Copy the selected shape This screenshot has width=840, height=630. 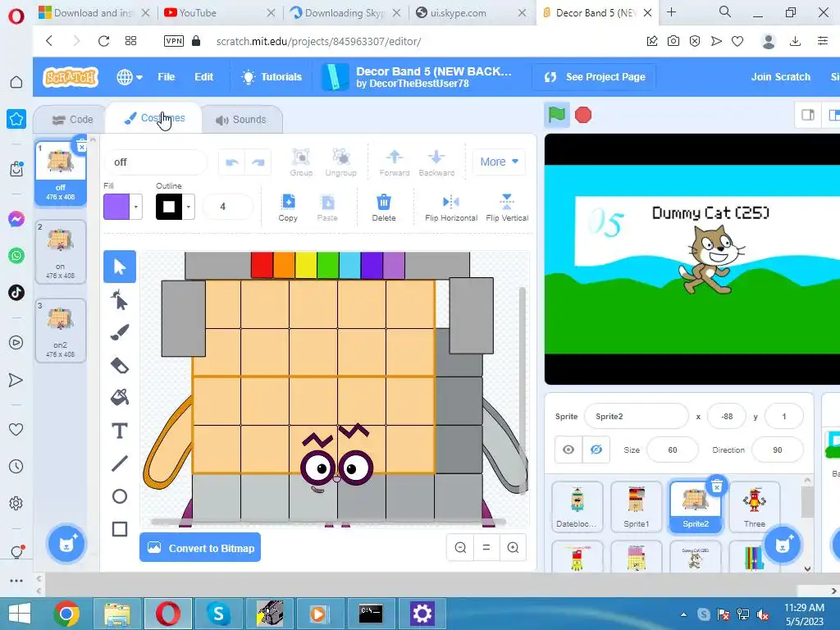[x=288, y=208]
